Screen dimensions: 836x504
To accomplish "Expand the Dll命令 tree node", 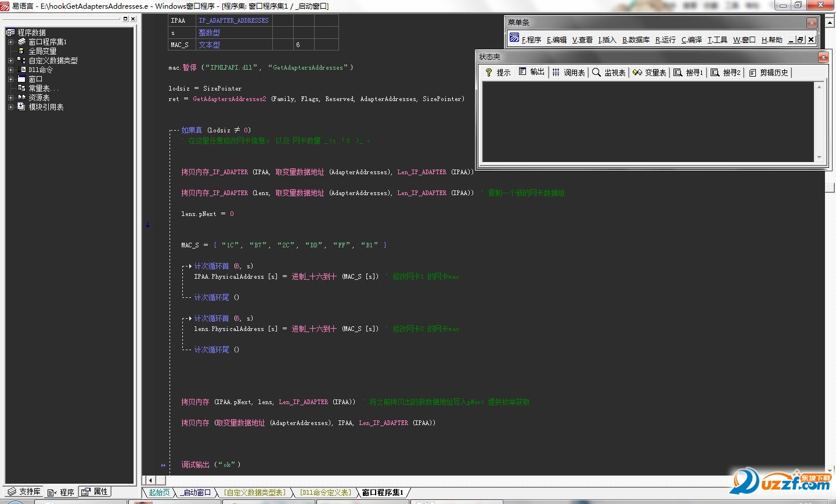I will tap(10, 70).
